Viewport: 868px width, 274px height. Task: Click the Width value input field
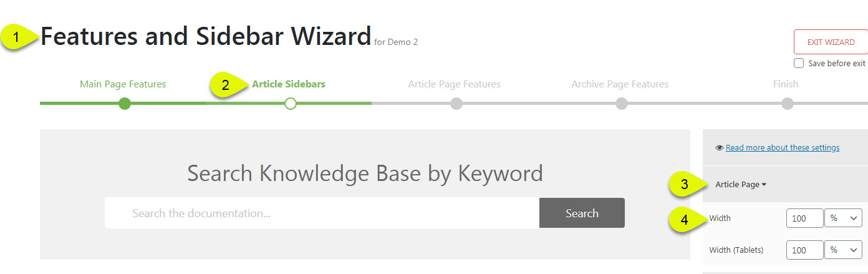tap(804, 218)
